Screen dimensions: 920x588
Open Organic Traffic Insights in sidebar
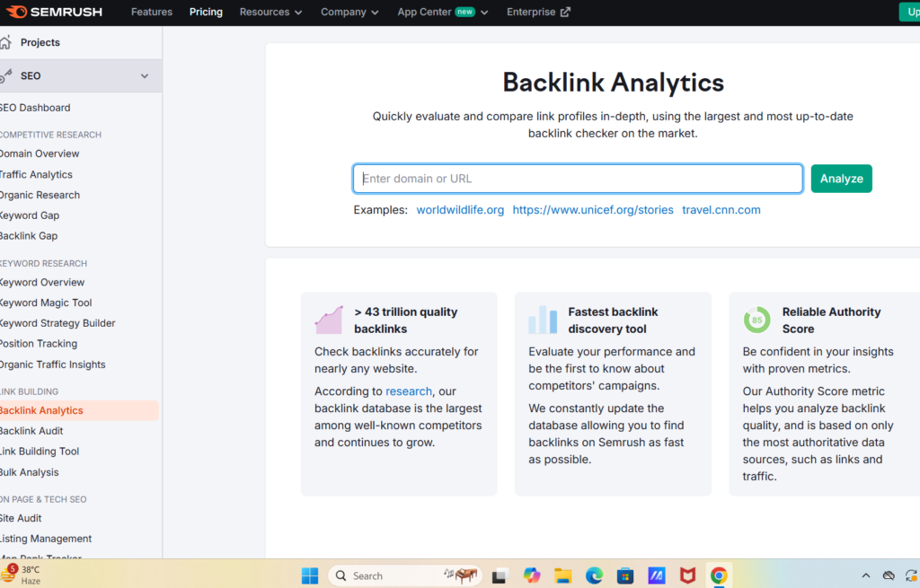pos(53,364)
